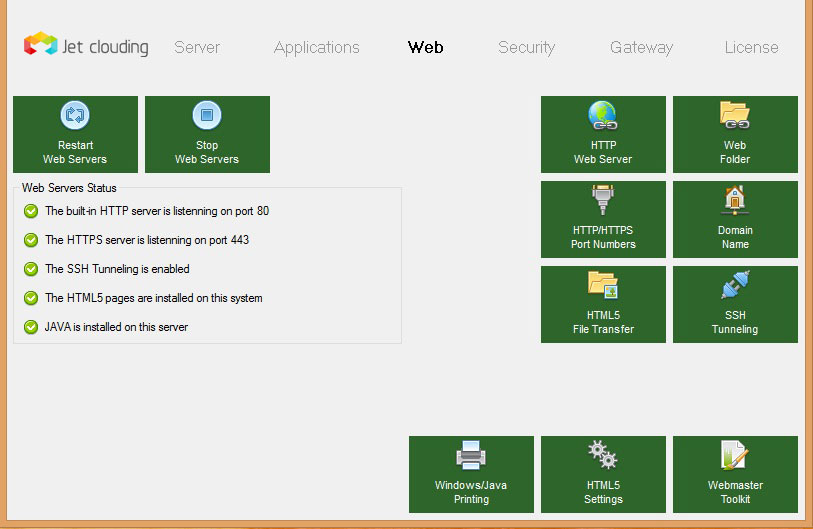Click the 'HTTP Web Server' tile label

(603, 152)
